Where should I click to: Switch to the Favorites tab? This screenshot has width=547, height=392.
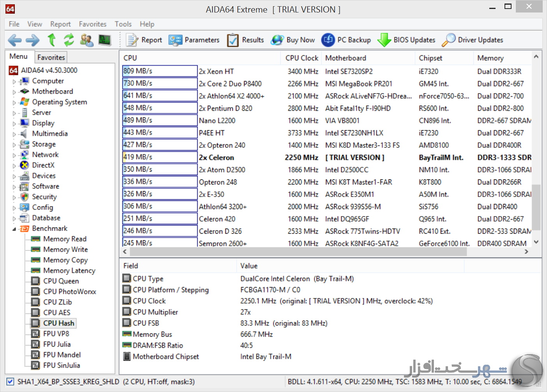point(51,57)
